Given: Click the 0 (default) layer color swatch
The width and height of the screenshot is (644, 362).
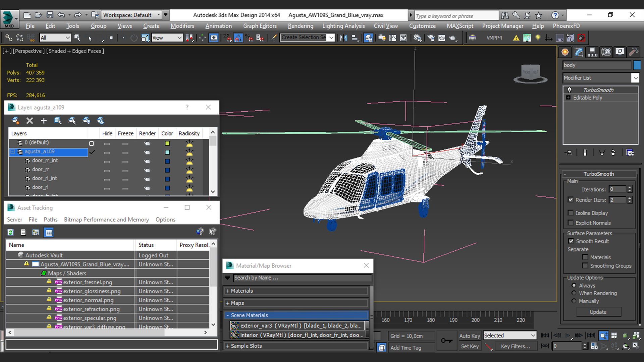Looking at the screenshot, I should click(167, 143).
